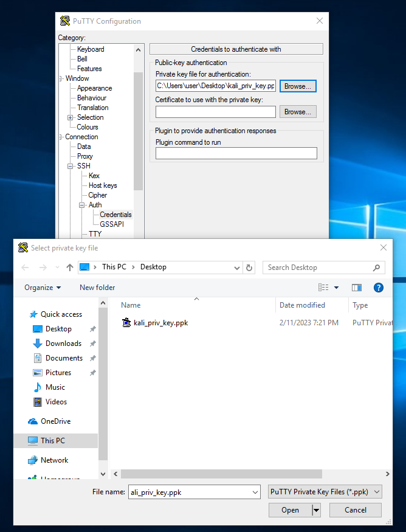Select the kali_priv_key.ppk file name
The width and height of the screenshot is (406, 532).
point(161,323)
